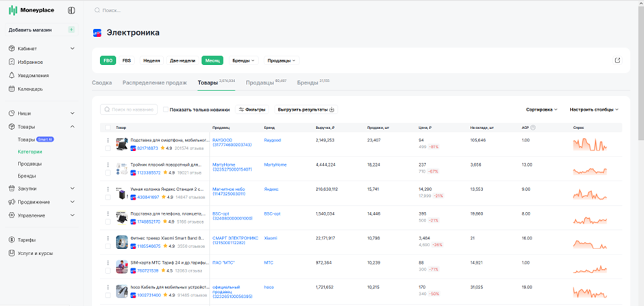Open the Продавцы filter dropdown

[x=282, y=60]
